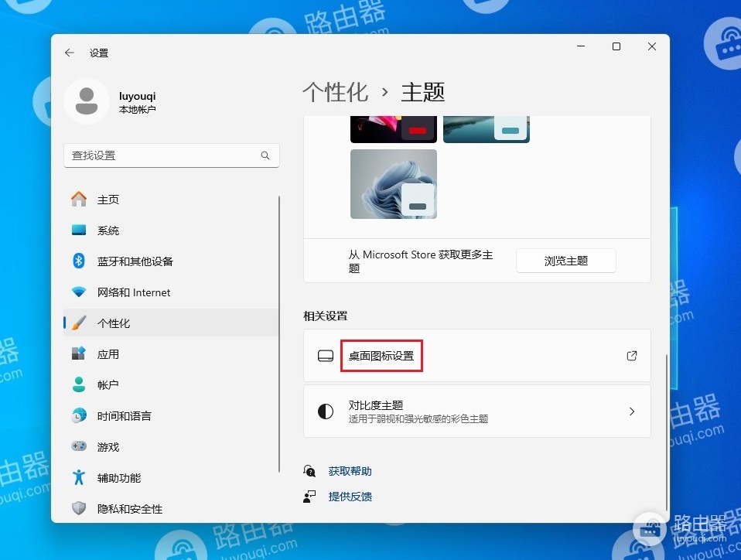The width and height of the screenshot is (741, 560).
Task: Maximize the Settings window
Action: [616, 46]
